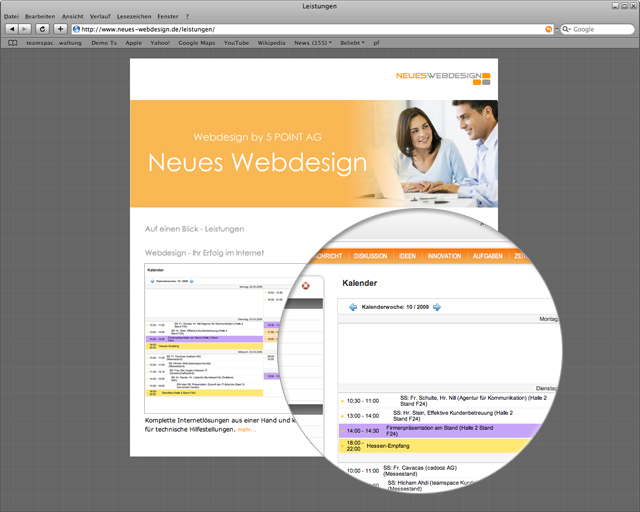The height and width of the screenshot is (512, 640).
Task: Click the Kalenderwoche: 10 / 2009 label
Action: 395,307
